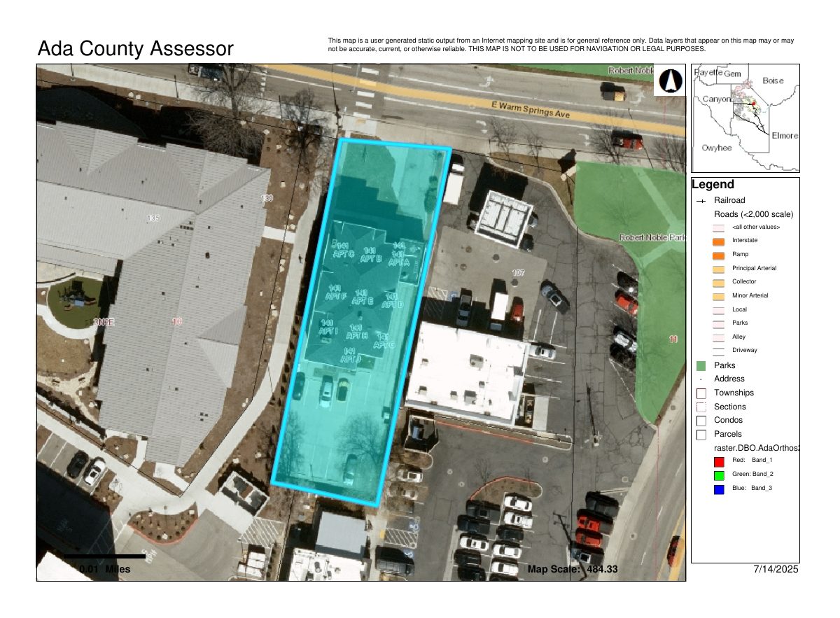Click the APT I label on the building

point(327,330)
